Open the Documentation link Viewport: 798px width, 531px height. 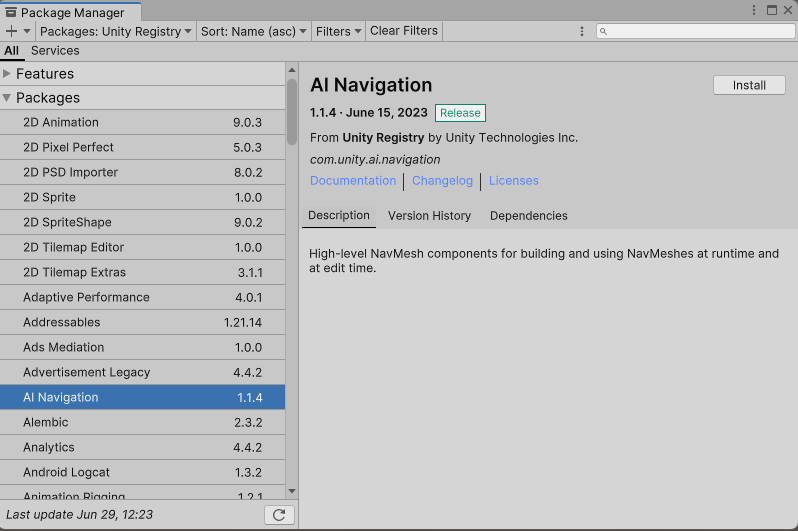click(x=353, y=181)
